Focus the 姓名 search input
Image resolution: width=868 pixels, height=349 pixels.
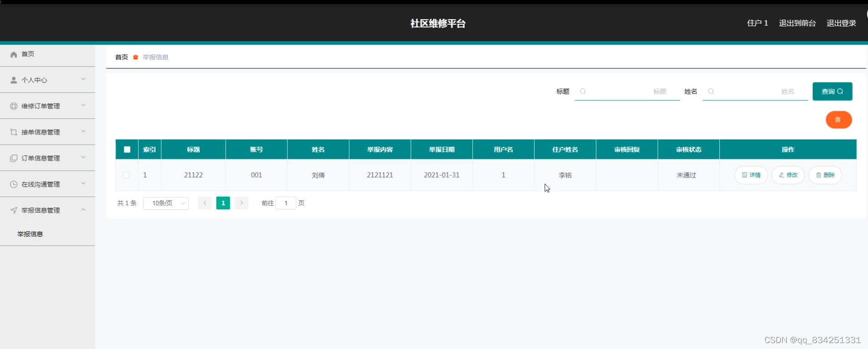coord(755,91)
